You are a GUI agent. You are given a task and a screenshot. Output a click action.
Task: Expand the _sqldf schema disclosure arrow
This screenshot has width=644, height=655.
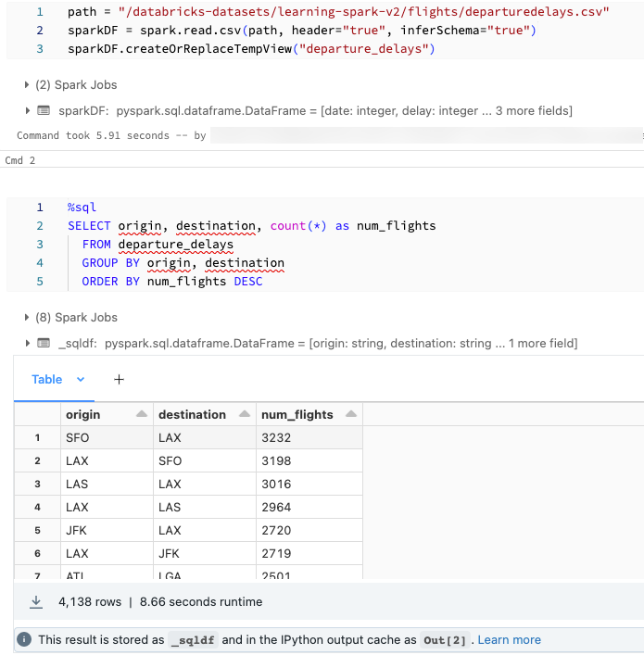26,344
